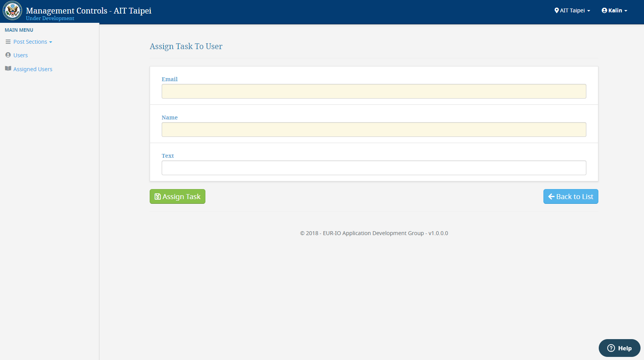Click the Name field label
Viewport: 644px width, 360px height.
click(x=169, y=118)
